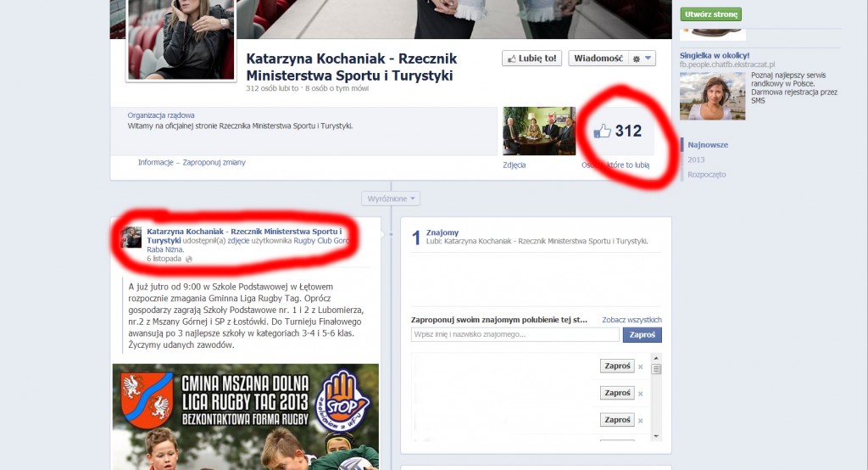
Task: Jump to Rozpoczęto in the timeline
Action: (x=706, y=175)
